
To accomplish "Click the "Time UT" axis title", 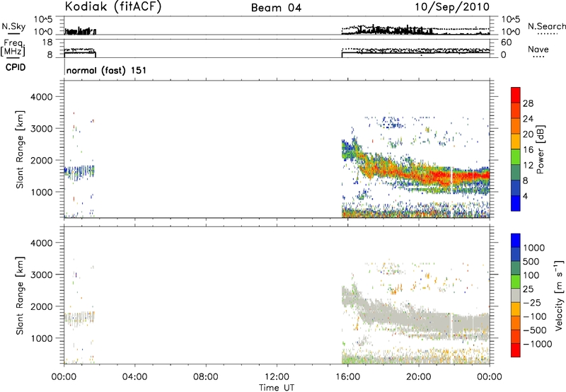I will coord(277,388).
